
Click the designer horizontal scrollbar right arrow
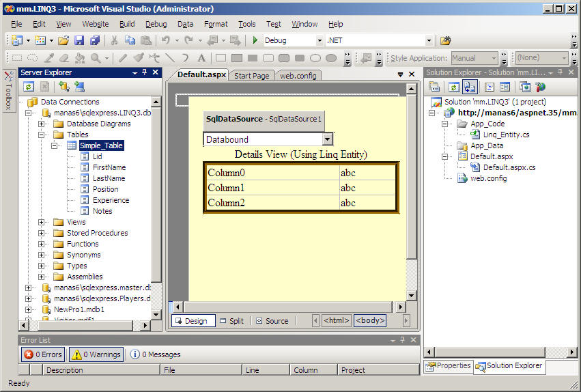tap(401, 307)
